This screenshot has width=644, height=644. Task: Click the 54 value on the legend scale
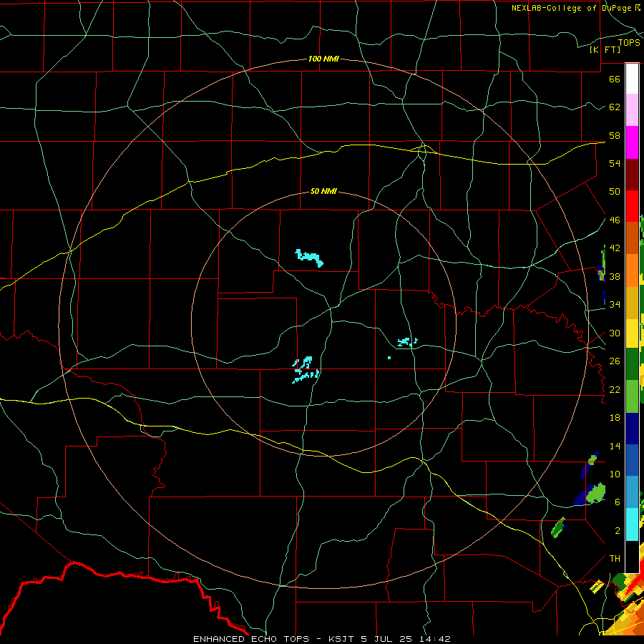click(x=615, y=163)
